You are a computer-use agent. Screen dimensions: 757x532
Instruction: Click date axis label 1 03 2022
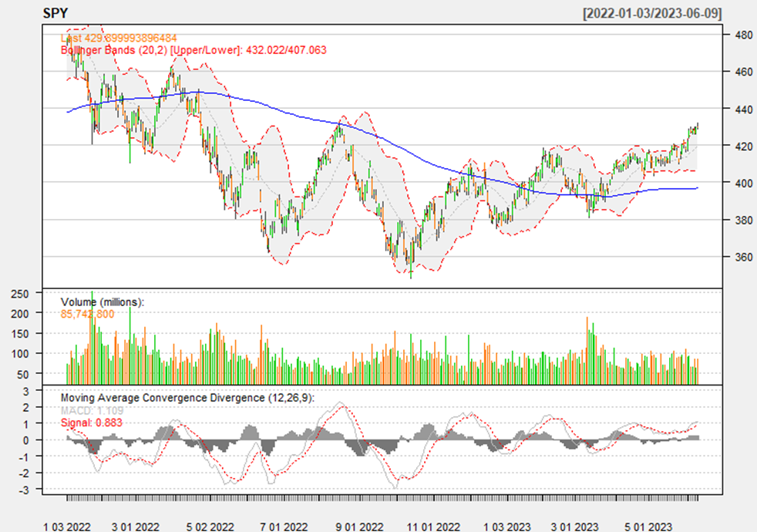coord(67,526)
